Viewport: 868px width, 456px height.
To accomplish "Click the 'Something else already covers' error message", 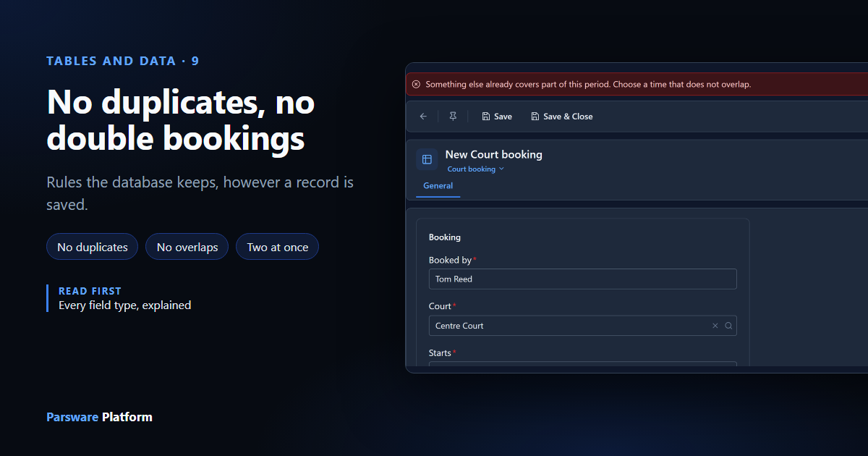I will click(588, 85).
